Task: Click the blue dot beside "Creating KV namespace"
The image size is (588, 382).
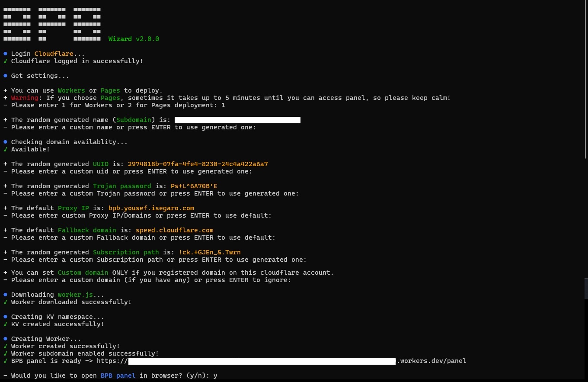Action: (5, 316)
